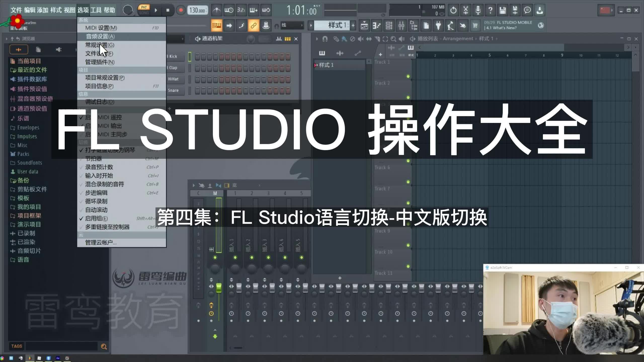Toggle 混合录制的音符 option in menu

(x=122, y=184)
